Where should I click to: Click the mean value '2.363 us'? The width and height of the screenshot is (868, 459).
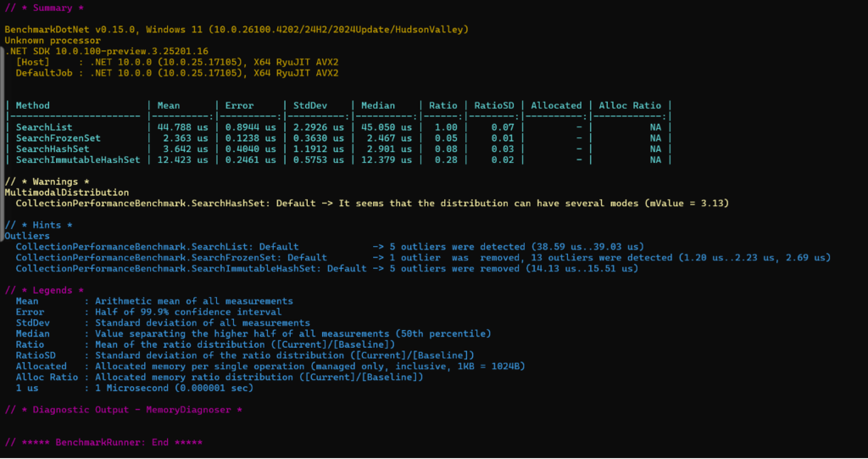click(186, 138)
